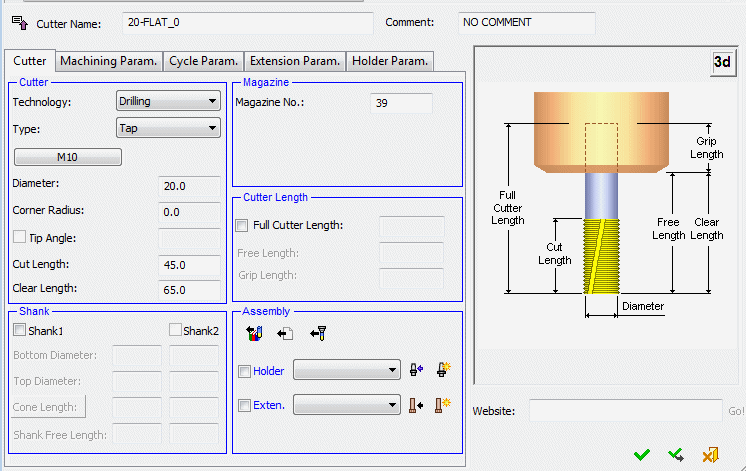Viewport: 746px width, 471px height.
Task: Click the colorful tool library icon in Assembly
Action: [253, 333]
